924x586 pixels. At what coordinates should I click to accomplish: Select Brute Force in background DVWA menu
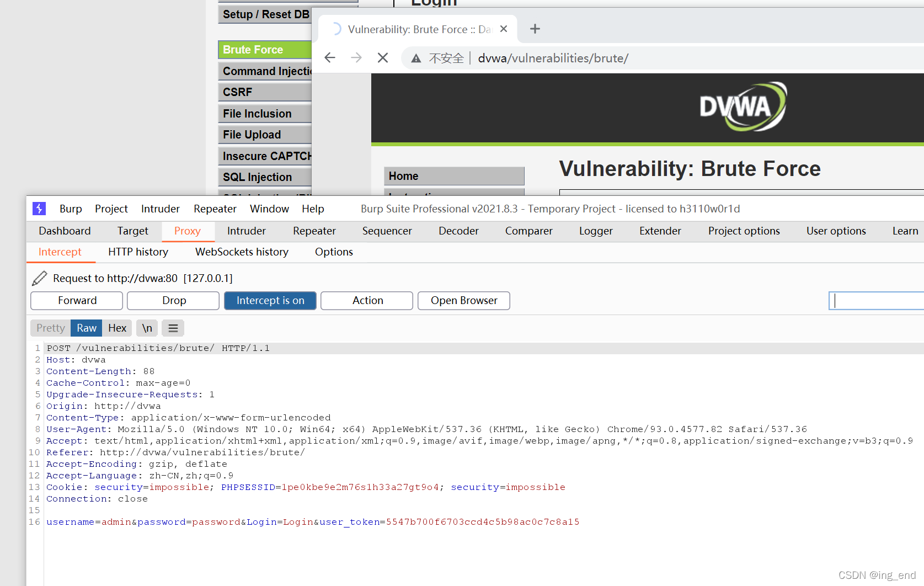265,50
